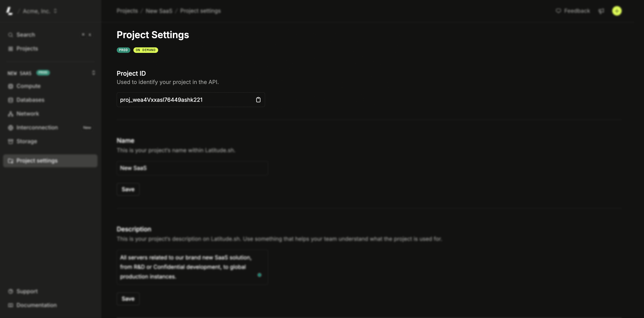Save the project Name change
Viewport: 644px width, 318px height.
128,189
